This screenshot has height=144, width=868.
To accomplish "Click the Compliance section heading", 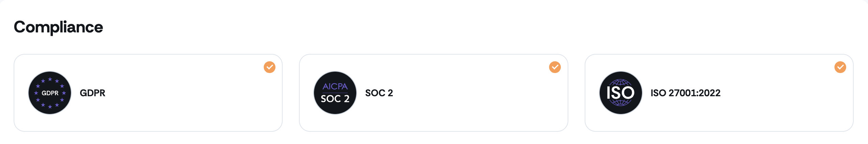I will pos(58,27).
